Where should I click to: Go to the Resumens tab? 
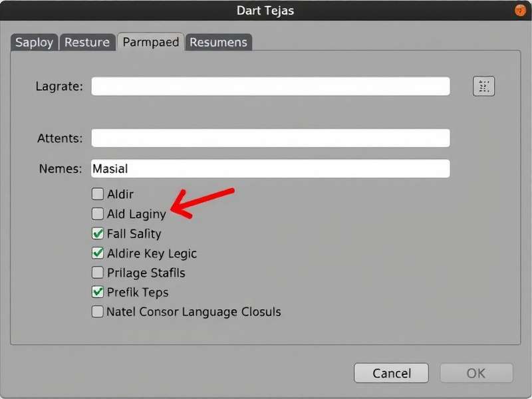[217, 42]
